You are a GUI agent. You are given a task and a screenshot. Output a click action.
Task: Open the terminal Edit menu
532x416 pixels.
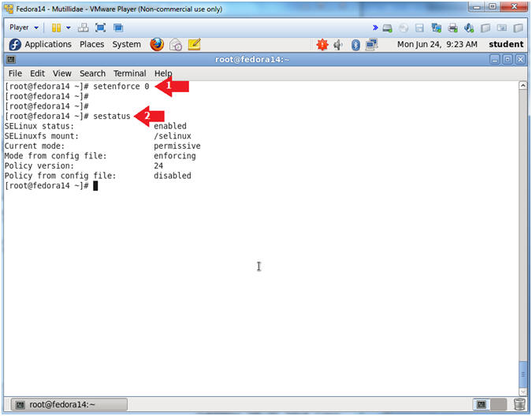tap(37, 73)
